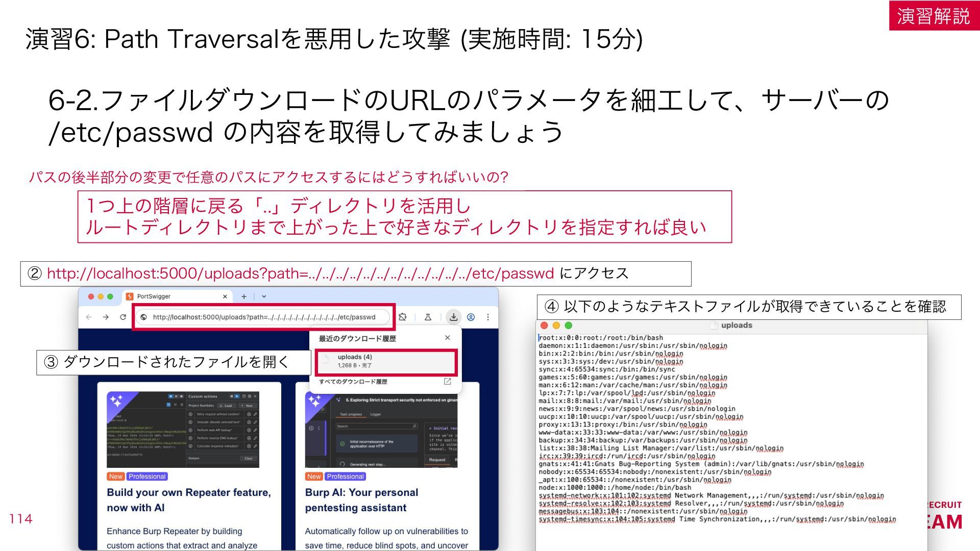Viewport: 980px width, 551px height.
Task: Open the profile avatar icon in Chrome
Action: tap(471, 317)
